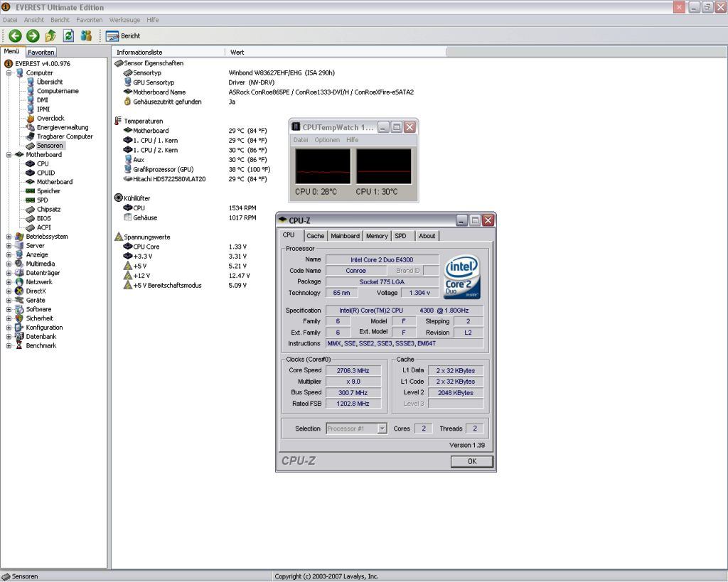Image resolution: width=728 pixels, height=582 pixels.
Task: Select the Speicher tree item
Action: [49, 191]
